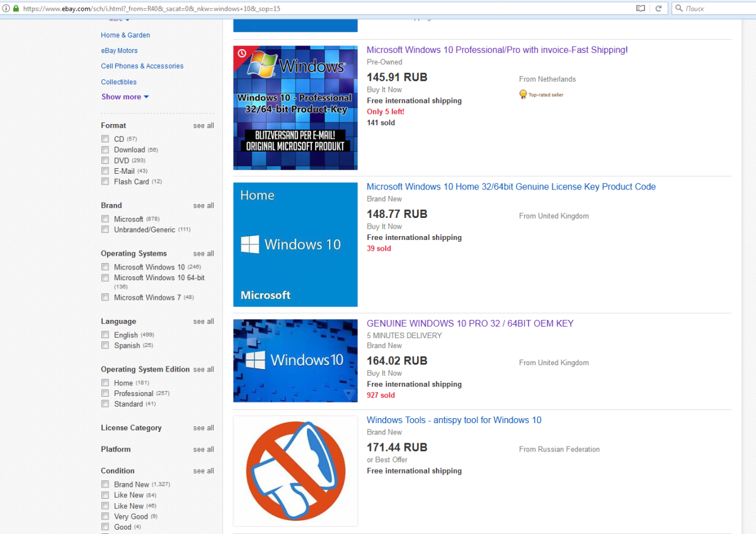Expand Language options via see all

pos(203,322)
